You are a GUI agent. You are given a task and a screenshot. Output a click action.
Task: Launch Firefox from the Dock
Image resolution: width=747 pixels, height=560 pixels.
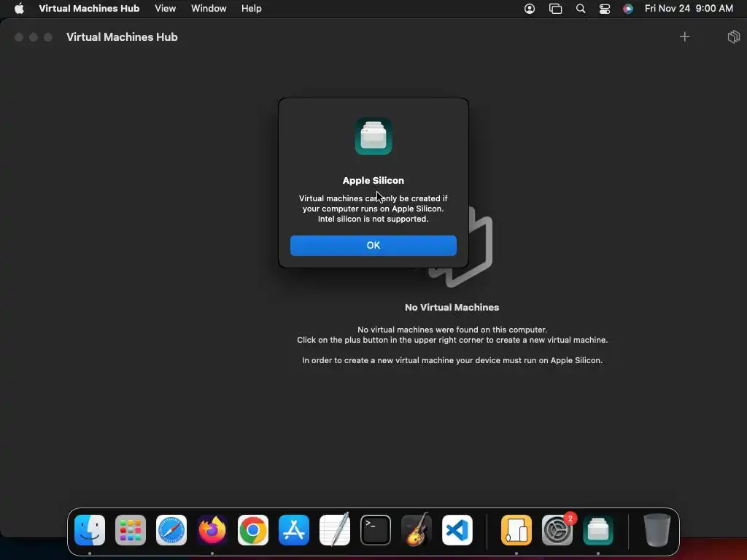212,530
